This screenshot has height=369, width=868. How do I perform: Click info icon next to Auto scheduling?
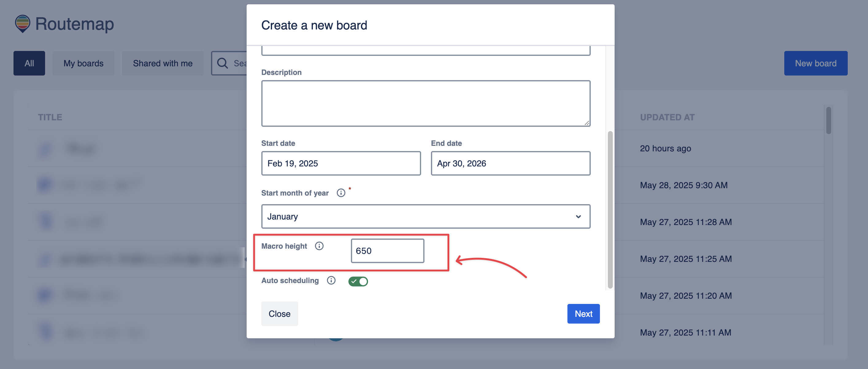[x=331, y=280]
